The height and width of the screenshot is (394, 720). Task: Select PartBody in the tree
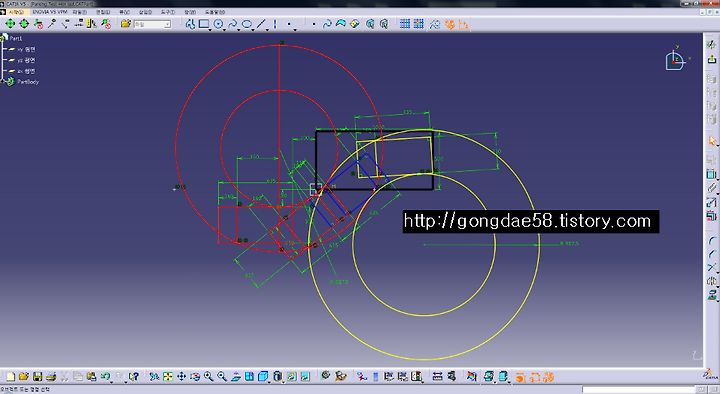[x=28, y=82]
